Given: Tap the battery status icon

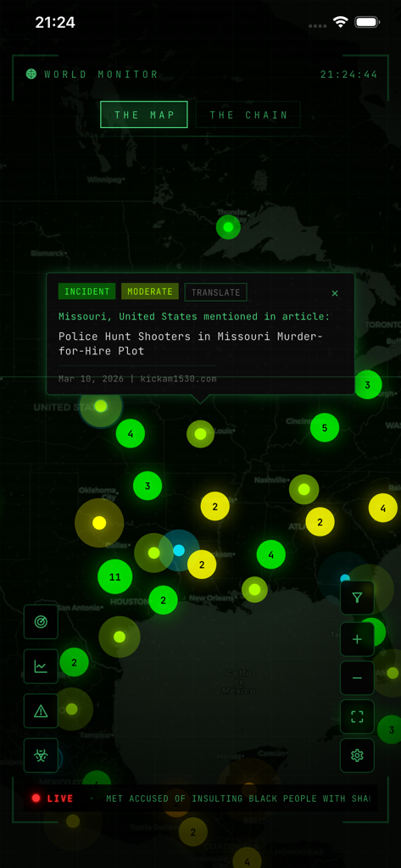Looking at the screenshot, I should point(366,23).
